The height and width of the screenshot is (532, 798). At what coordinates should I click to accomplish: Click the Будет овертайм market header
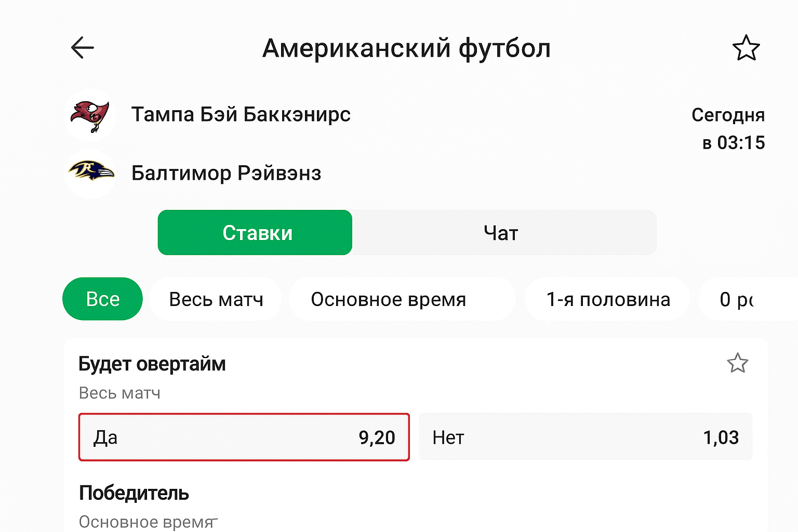(152, 364)
